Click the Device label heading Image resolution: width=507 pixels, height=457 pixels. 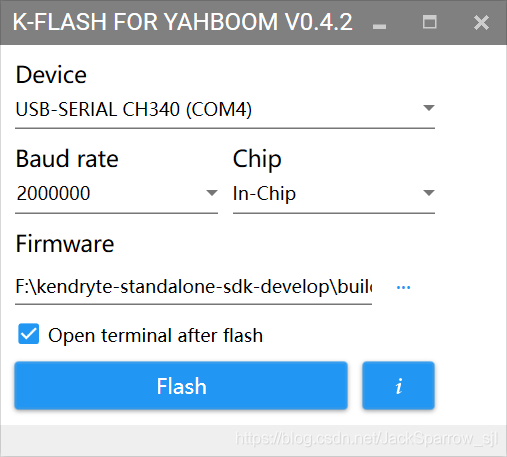[51, 74]
